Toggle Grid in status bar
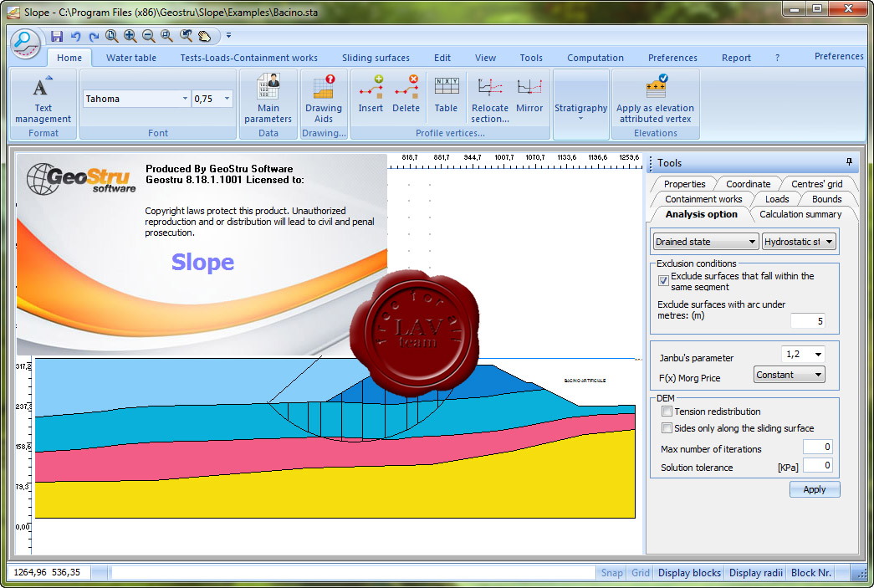 [x=641, y=572]
